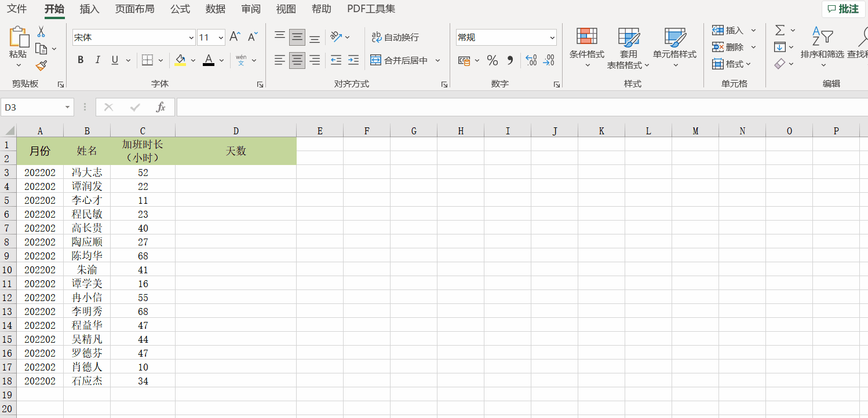868x418 pixels.
Task: Open the 宋体 font name dropdown
Action: (191, 36)
